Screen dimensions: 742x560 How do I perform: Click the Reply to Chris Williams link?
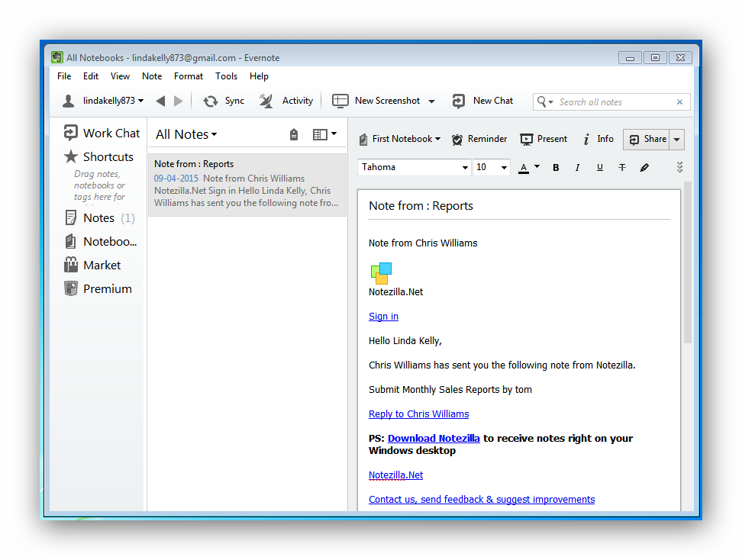tap(419, 414)
